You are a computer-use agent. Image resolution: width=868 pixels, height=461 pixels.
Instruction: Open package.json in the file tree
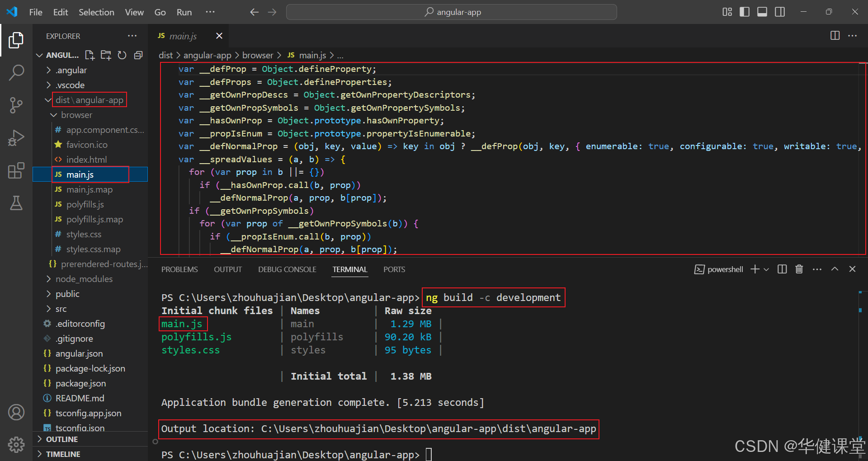(90, 383)
